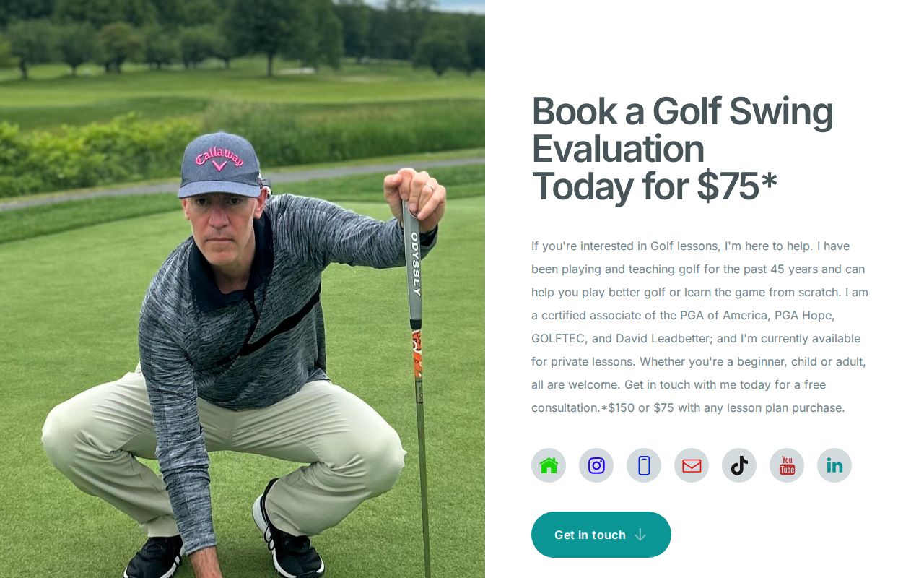Viewport: 924px width, 578px height.
Task: Click the down arrow inside Get in touch
Action: [640, 535]
